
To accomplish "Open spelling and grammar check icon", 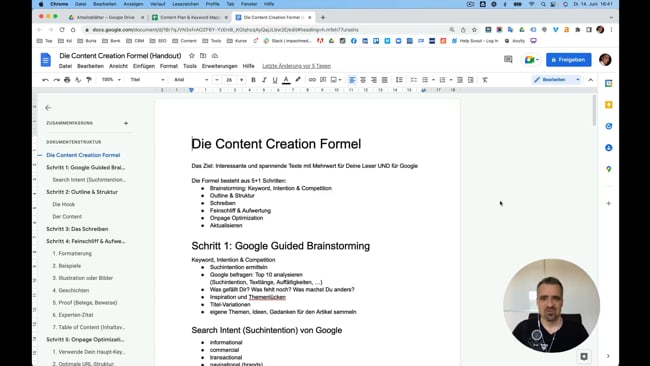I will [x=78, y=80].
